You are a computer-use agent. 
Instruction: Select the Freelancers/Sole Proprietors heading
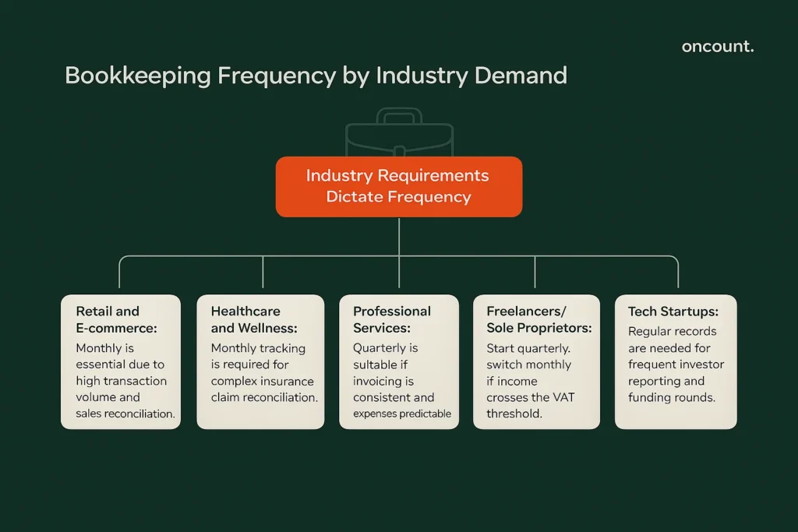coord(538,319)
